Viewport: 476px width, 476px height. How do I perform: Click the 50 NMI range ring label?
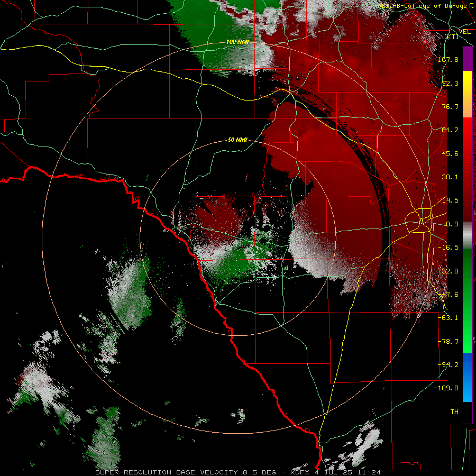(237, 140)
